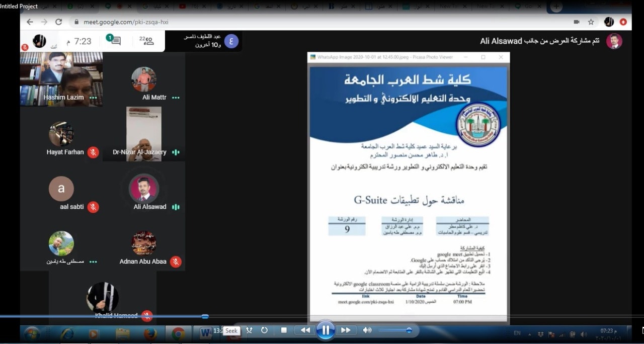Screen dimensions: 644x344
Task: Bookmark this page with the star icon
Action: [x=591, y=22]
